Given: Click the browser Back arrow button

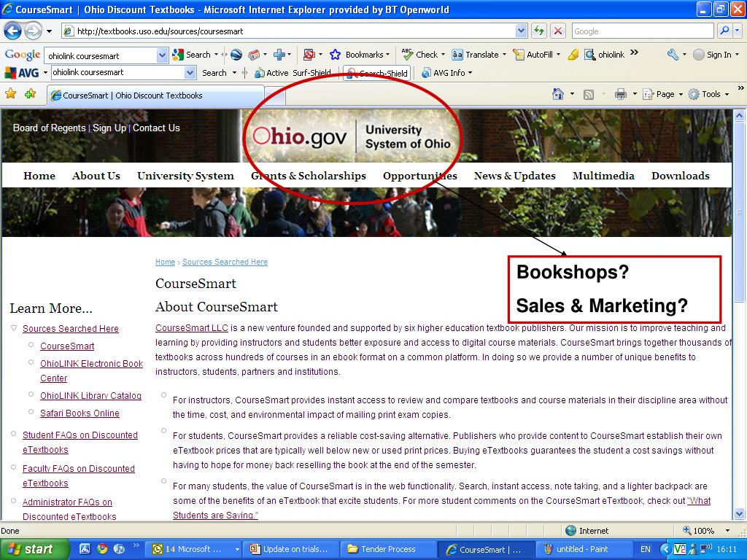Looking at the screenshot, I should coord(13,31).
